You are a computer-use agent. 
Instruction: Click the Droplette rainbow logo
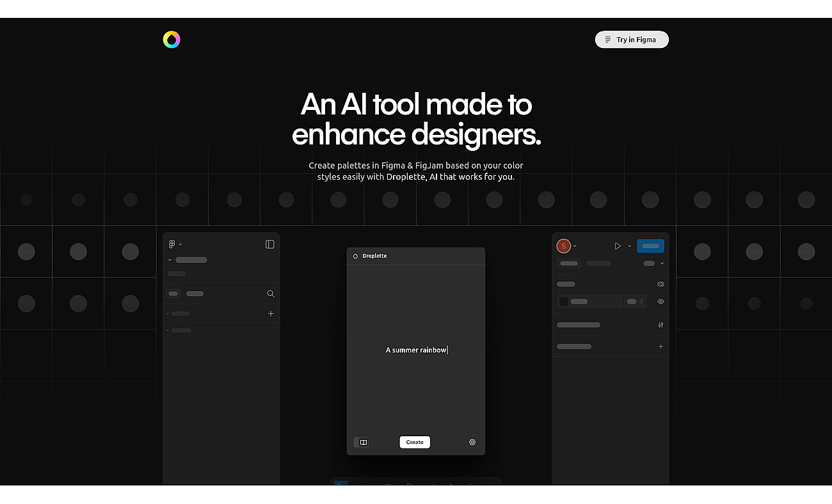(172, 40)
